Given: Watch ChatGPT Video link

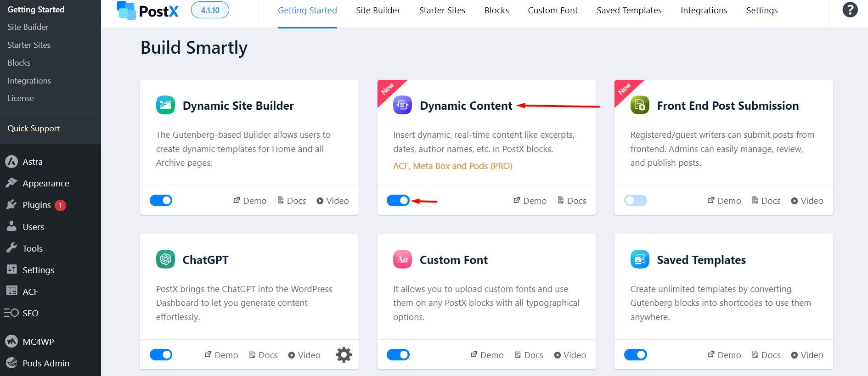Looking at the screenshot, I should point(304,355).
